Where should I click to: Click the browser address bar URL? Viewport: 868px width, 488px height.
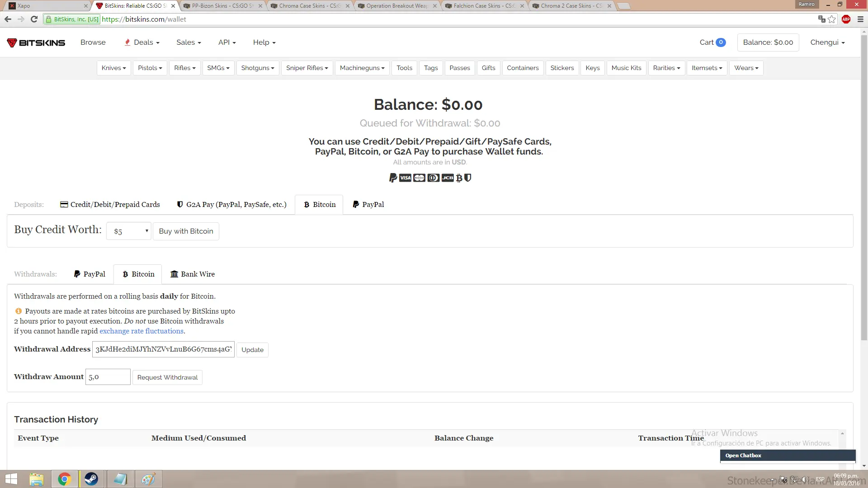pos(144,19)
